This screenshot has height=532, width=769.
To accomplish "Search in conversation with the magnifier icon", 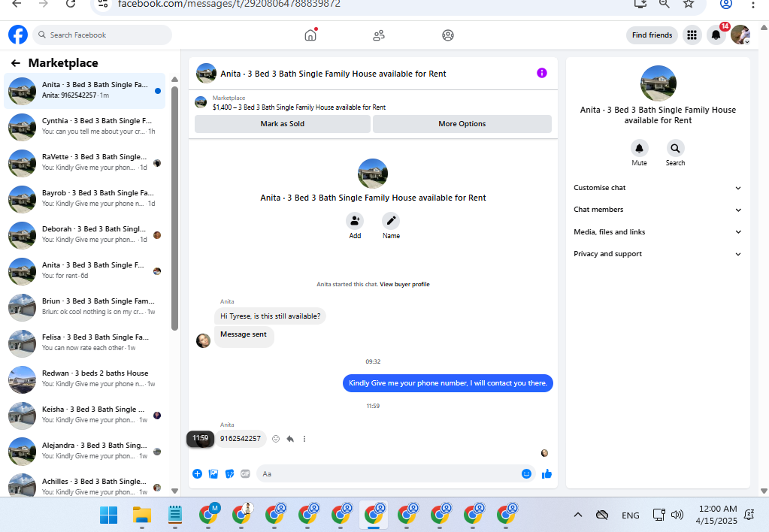I will click(x=675, y=148).
